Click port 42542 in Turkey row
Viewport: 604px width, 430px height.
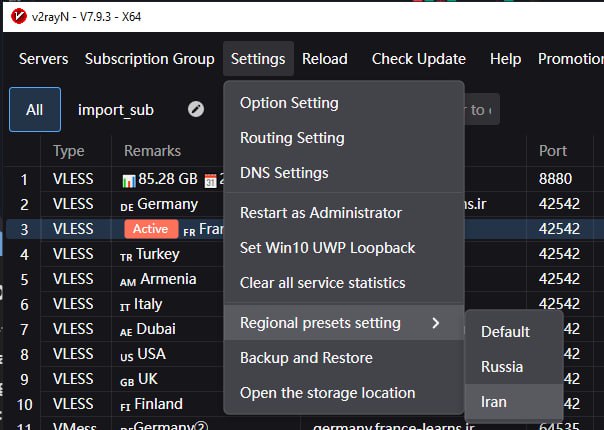point(559,254)
